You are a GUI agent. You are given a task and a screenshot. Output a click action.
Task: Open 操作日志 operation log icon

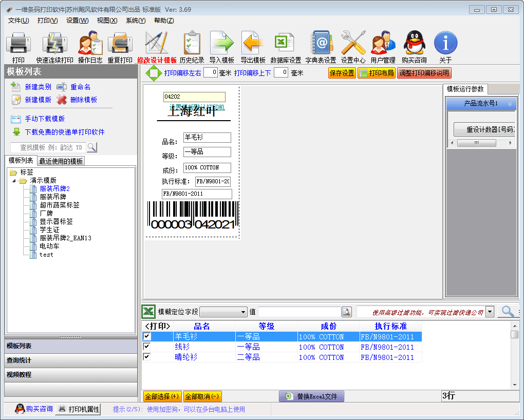[x=90, y=44]
